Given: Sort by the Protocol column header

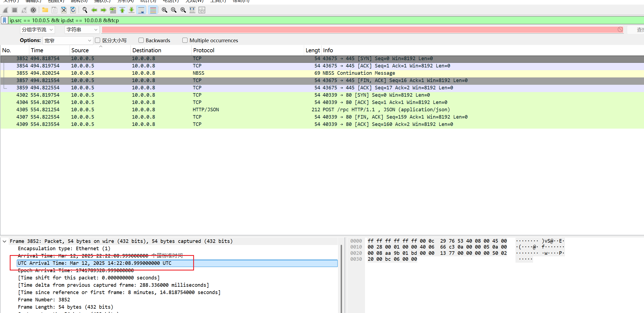Looking at the screenshot, I should (x=203, y=50).
